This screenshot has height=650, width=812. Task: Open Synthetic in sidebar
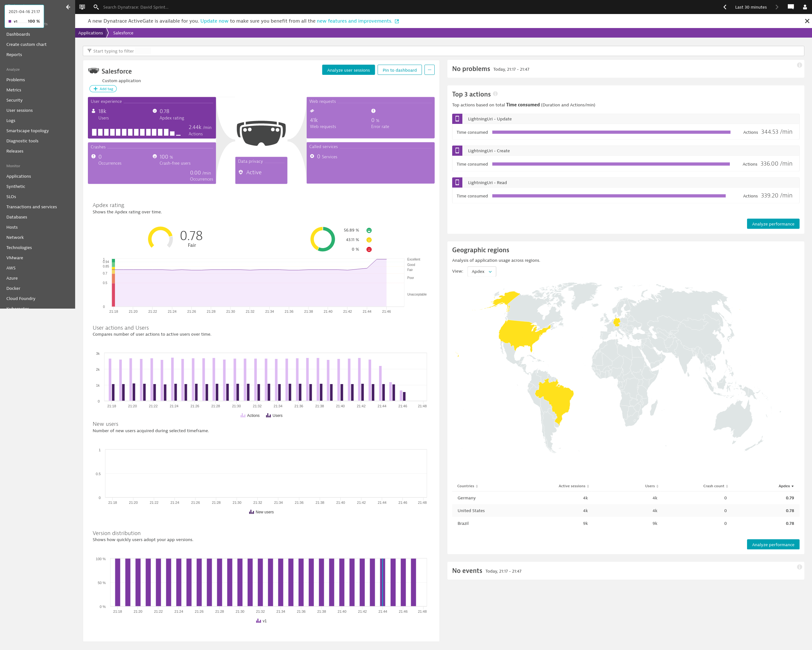click(16, 186)
